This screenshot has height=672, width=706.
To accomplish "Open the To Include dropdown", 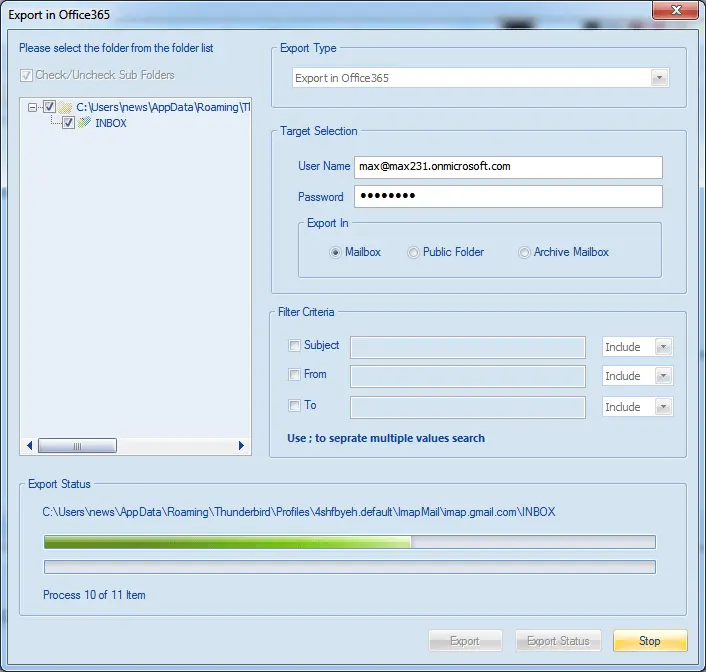I will [663, 407].
